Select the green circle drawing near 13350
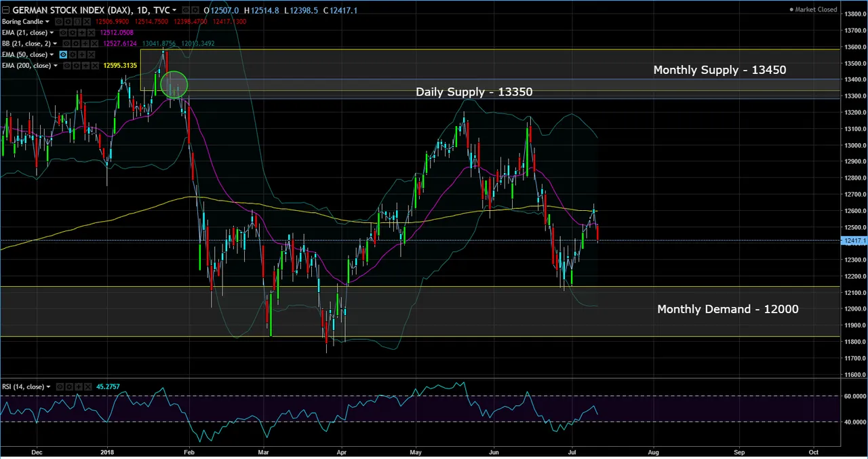868x459 pixels. click(x=176, y=85)
